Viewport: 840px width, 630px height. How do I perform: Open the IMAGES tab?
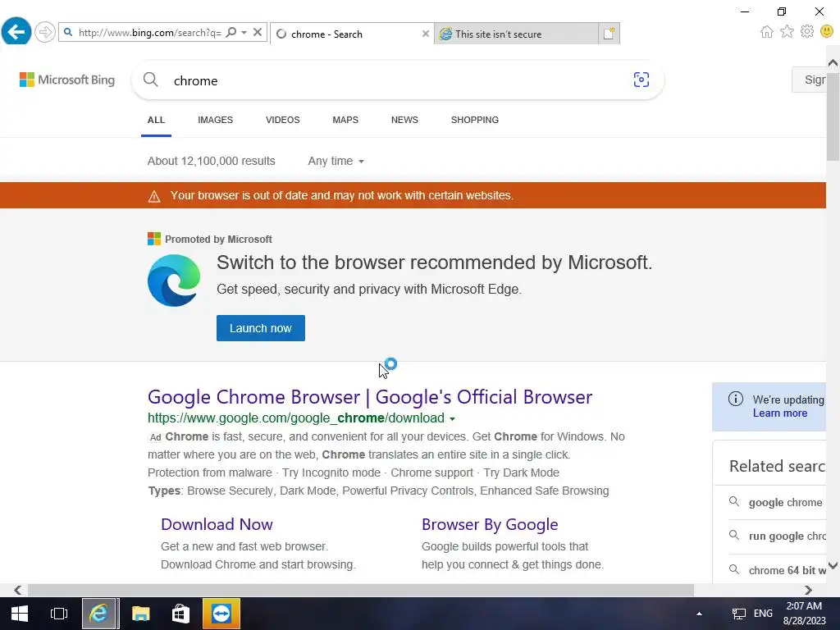(216, 120)
